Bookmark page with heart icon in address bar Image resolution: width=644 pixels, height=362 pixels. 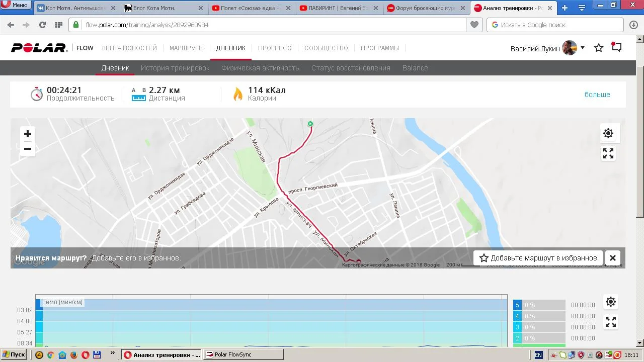(474, 25)
